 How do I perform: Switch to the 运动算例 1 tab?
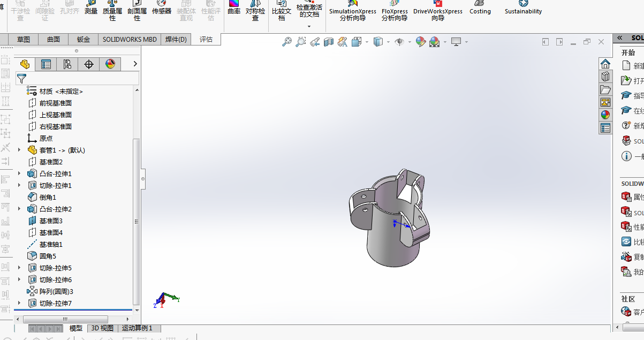point(138,328)
